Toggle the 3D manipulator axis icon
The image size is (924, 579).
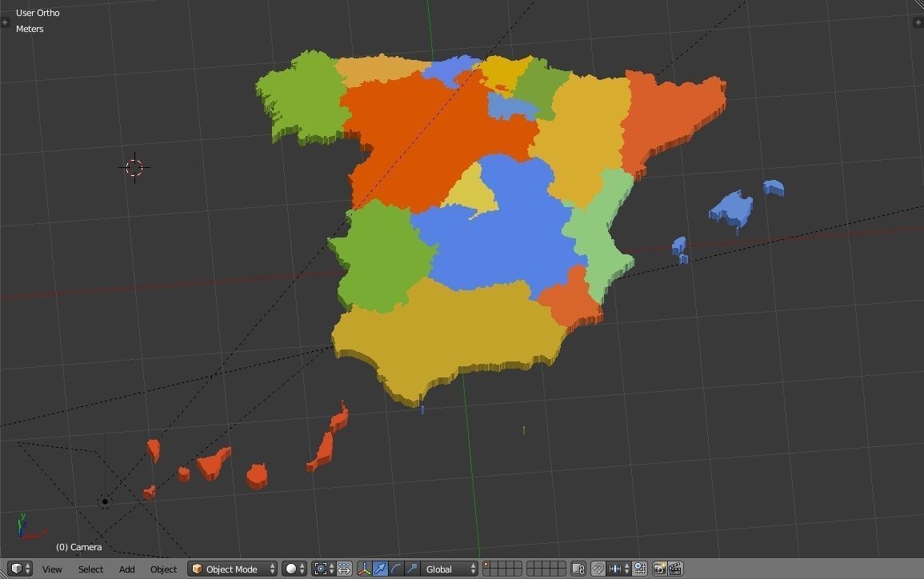click(364, 569)
